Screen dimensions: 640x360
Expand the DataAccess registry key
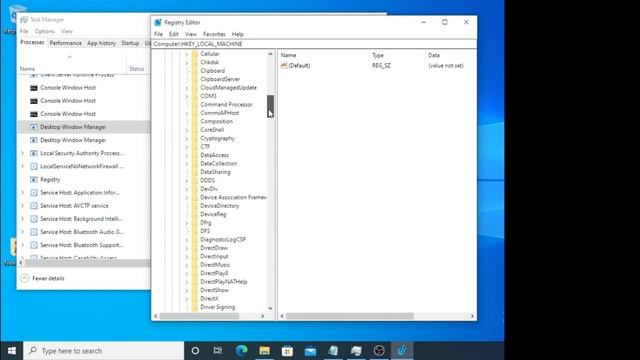(187, 156)
